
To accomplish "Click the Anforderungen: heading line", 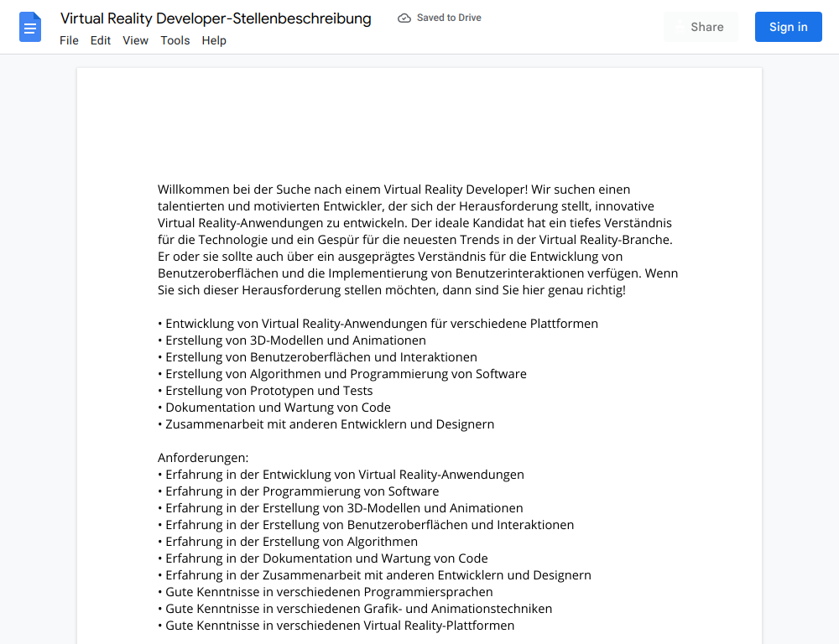I will point(203,458).
